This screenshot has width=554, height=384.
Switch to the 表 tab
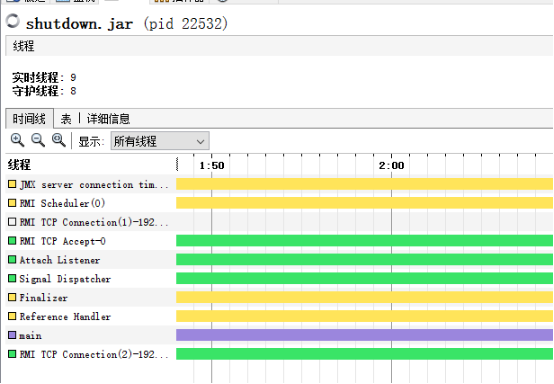tap(66, 119)
